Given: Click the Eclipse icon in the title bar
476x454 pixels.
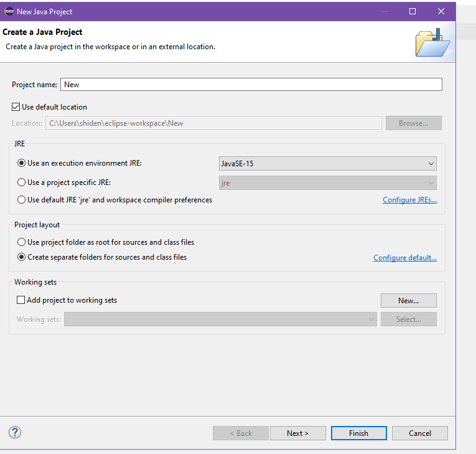Looking at the screenshot, I should click(x=9, y=12).
